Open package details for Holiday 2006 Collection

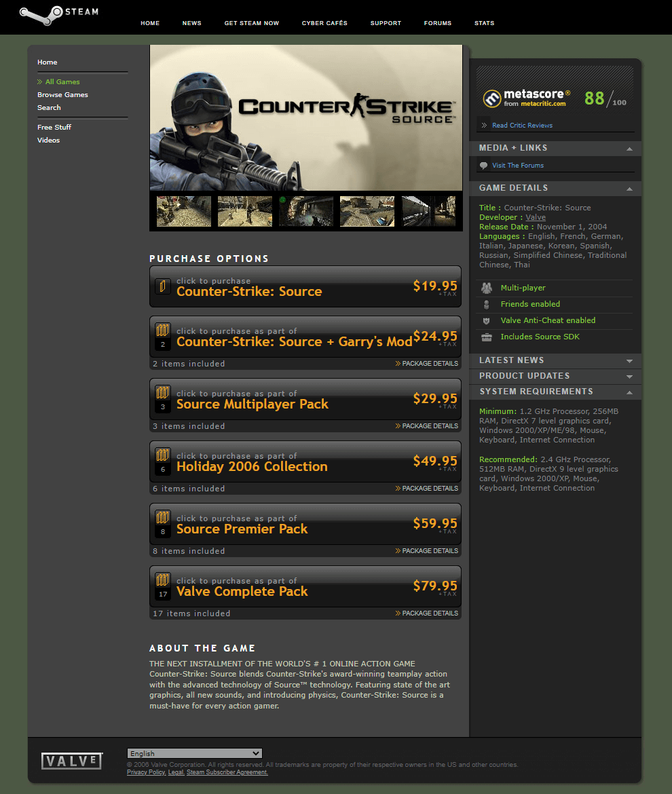pyautogui.click(x=427, y=488)
